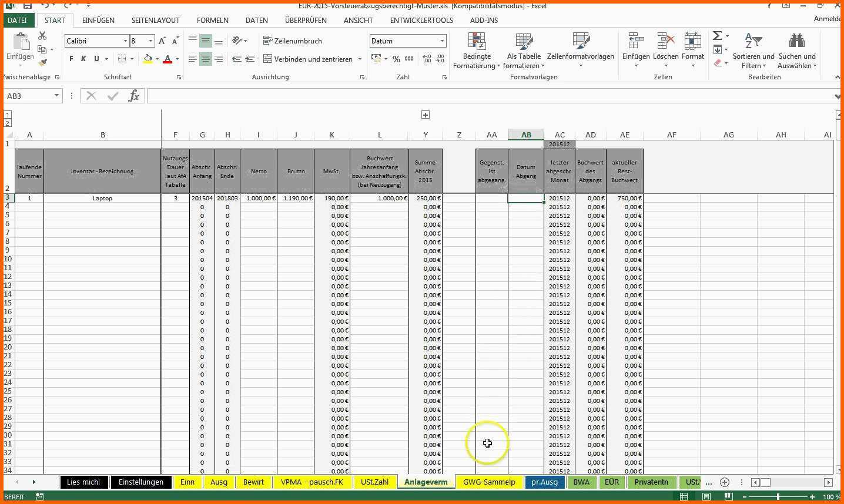Toggle middle vertical alignment
The width and height of the screenshot is (844, 504).
pos(205,41)
